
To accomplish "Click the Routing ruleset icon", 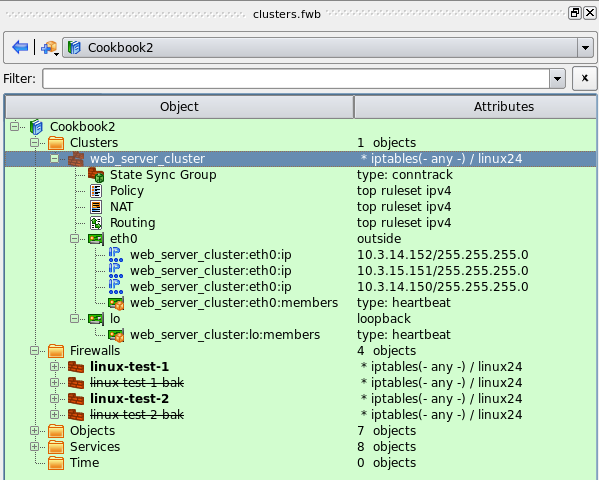I will tap(96, 223).
